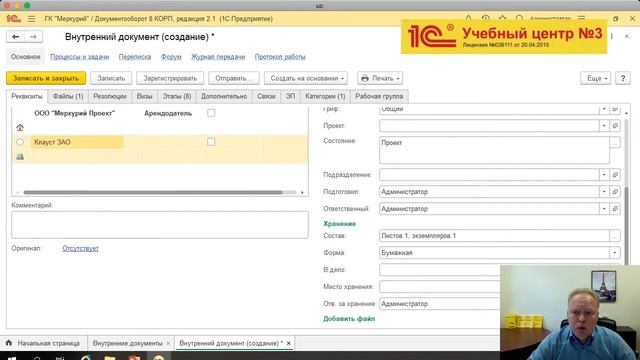Screen dimensions: 640x360
Task: Click the home icon on Начальная страница tab
Action: [9, 343]
